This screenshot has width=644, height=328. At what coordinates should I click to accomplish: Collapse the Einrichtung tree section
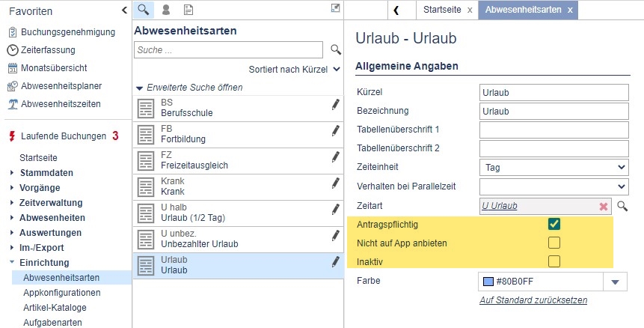(x=12, y=262)
